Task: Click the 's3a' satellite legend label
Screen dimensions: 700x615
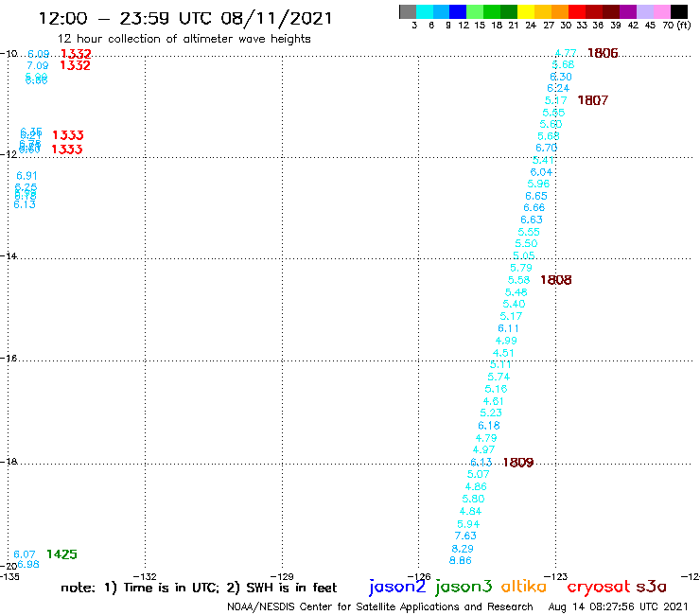Action: [651, 587]
